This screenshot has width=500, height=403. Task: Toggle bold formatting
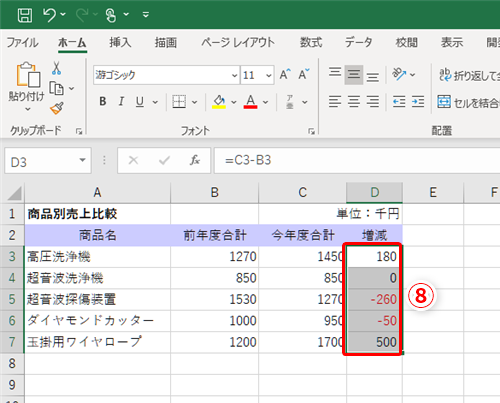click(103, 101)
